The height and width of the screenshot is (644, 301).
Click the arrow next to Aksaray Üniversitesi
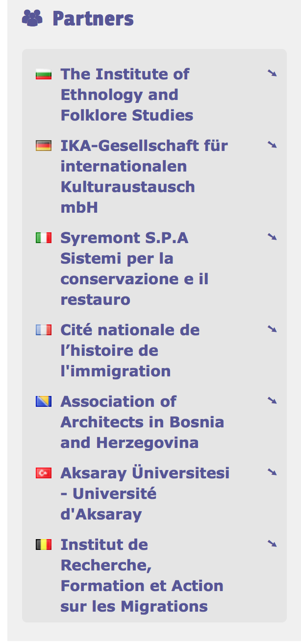tap(272, 472)
